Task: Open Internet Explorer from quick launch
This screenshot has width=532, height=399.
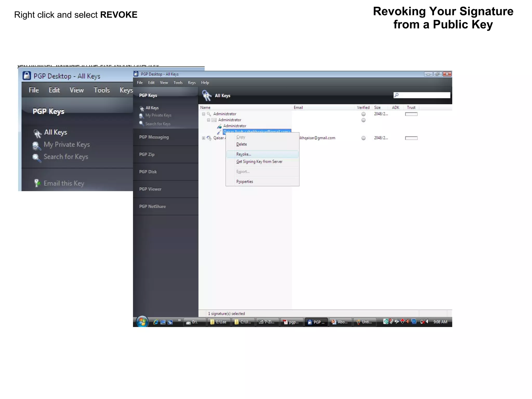Action: point(156,322)
